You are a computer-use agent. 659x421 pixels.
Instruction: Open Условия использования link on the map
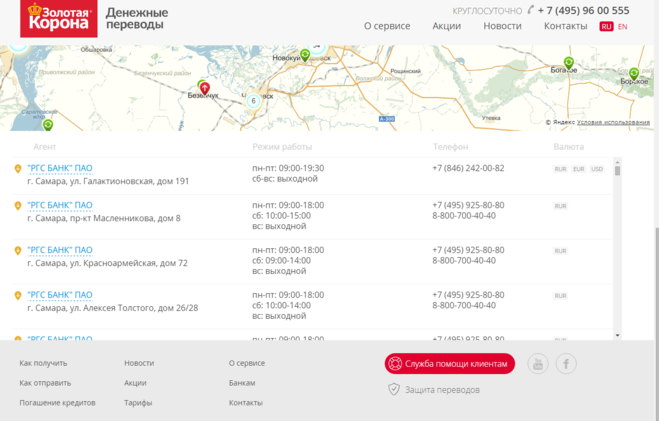pyautogui.click(x=613, y=122)
